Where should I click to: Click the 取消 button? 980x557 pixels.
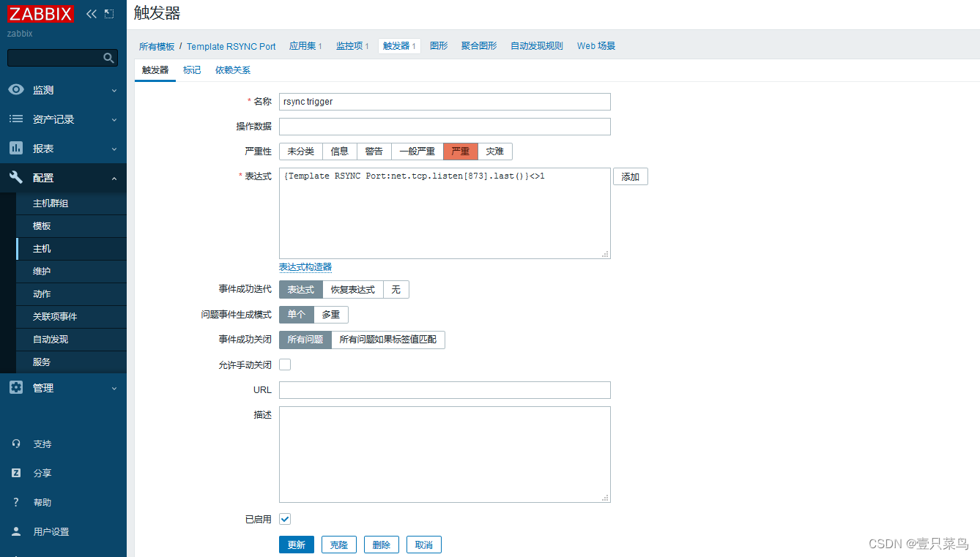coord(424,545)
